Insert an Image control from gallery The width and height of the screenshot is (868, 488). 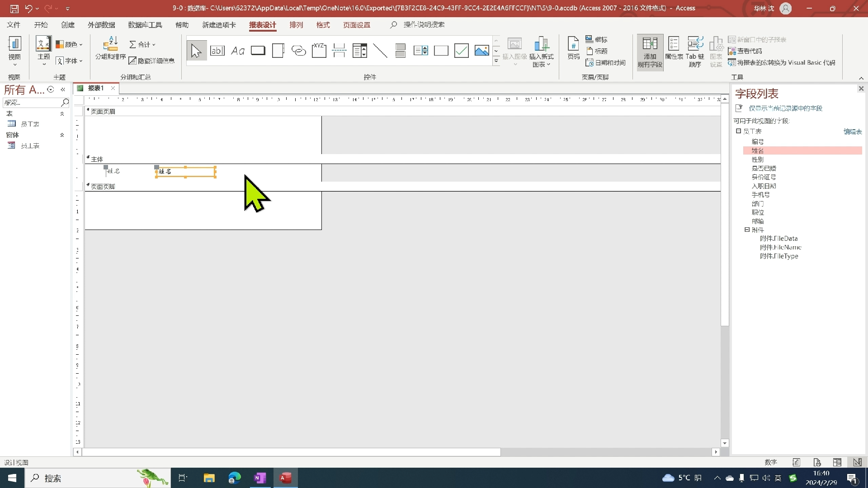tap(481, 51)
